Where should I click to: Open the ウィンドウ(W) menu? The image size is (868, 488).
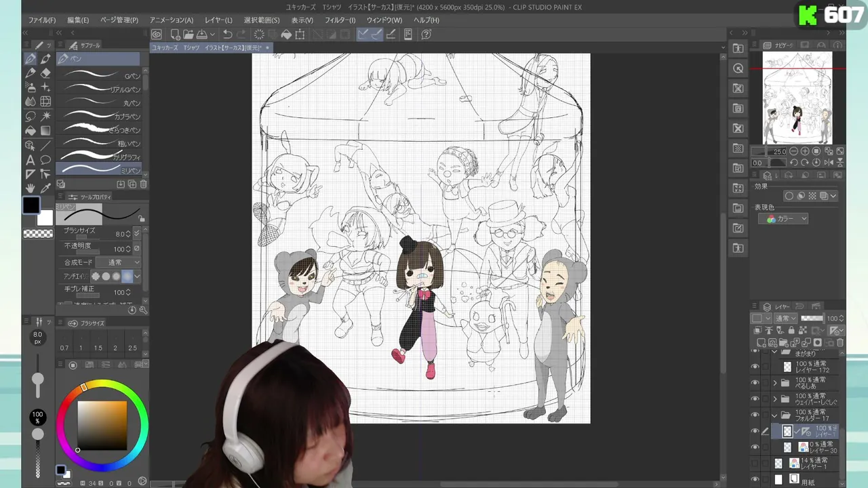point(384,20)
